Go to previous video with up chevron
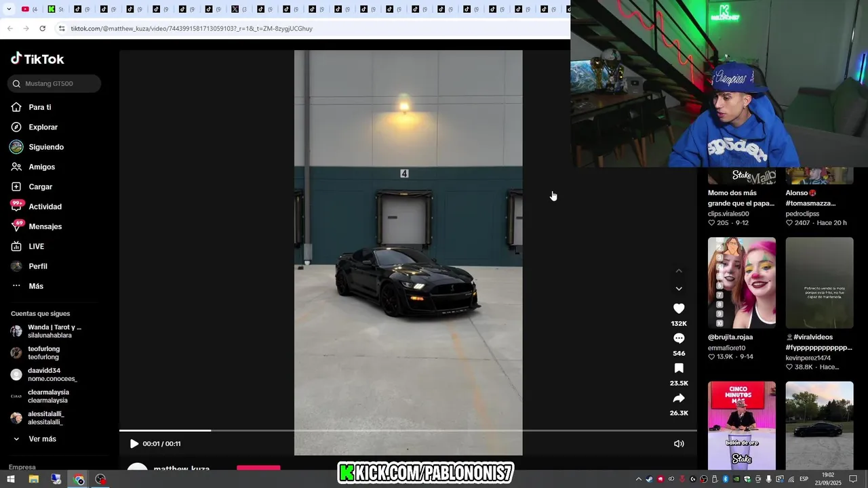The image size is (868, 488). click(679, 271)
